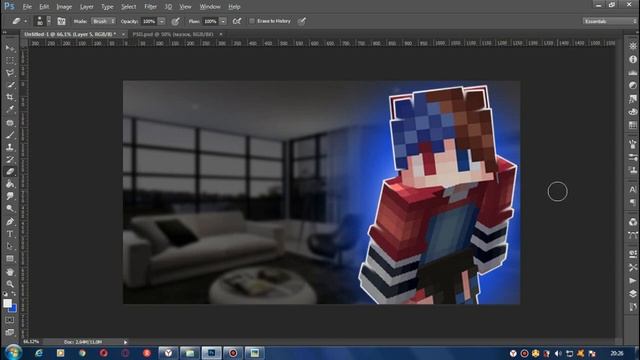Select the Quick Selection tool
The height and width of the screenshot is (360, 640).
pyautogui.click(x=10, y=85)
